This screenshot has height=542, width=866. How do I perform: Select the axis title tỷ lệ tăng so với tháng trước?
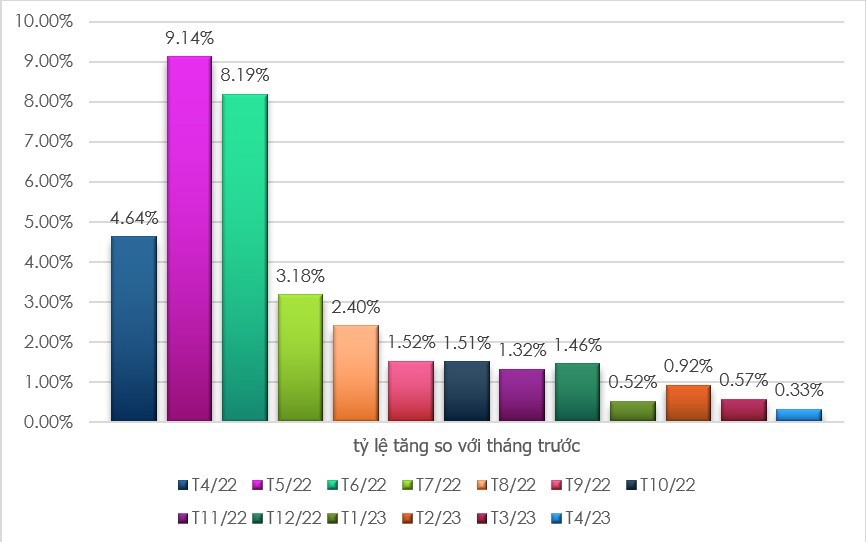coord(467,446)
